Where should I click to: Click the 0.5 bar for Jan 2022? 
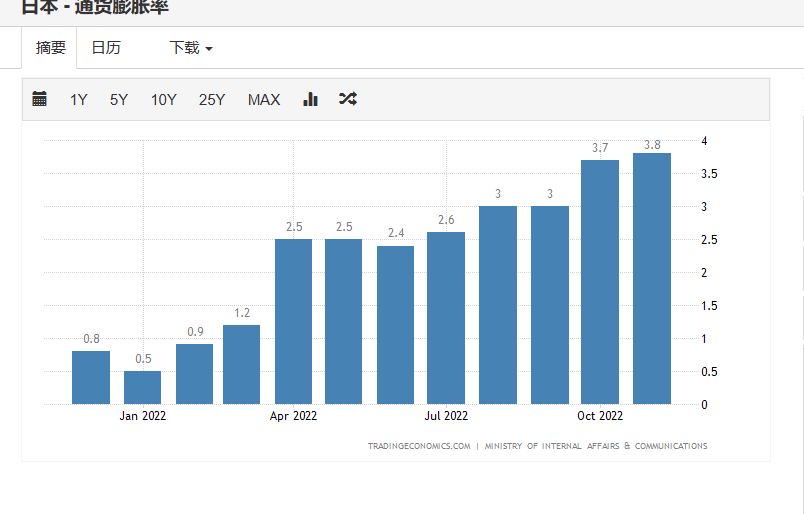pos(143,387)
